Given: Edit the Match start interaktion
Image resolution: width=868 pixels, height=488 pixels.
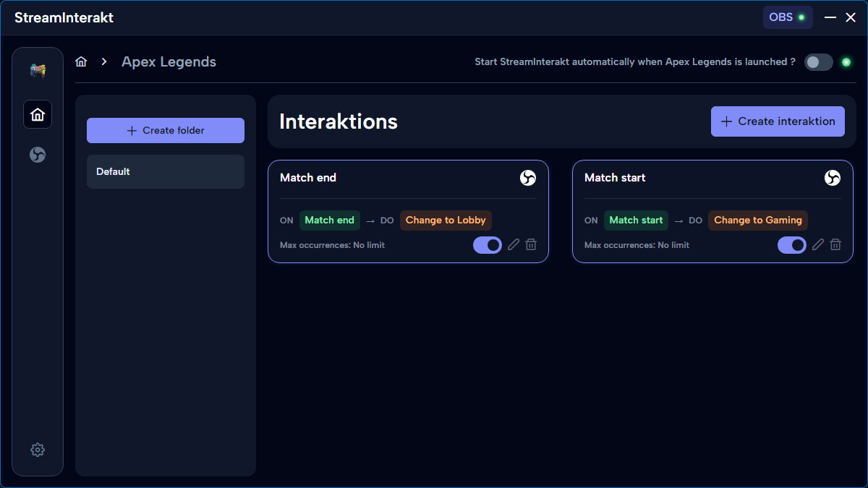Looking at the screenshot, I should (x=818, y=245).
